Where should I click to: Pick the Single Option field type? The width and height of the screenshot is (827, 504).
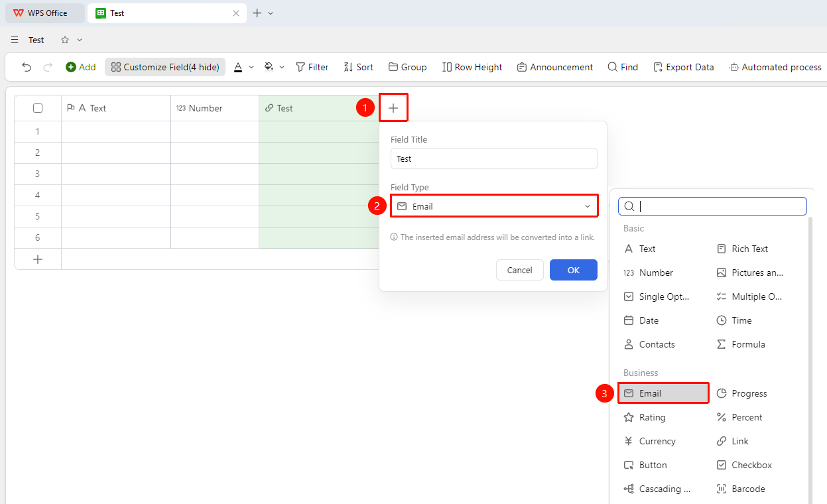pyautogui.click(x=657, y=296)
